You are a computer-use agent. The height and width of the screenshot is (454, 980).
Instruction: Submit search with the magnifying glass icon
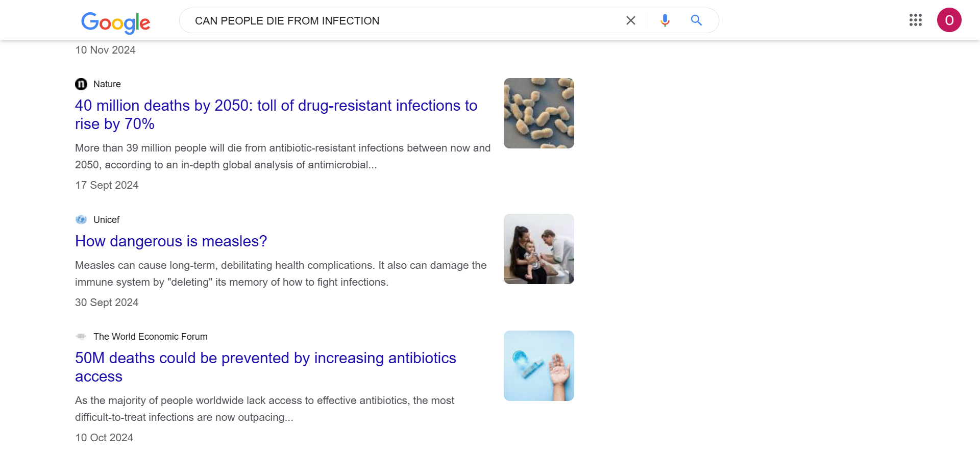click(x=696, y=20)
